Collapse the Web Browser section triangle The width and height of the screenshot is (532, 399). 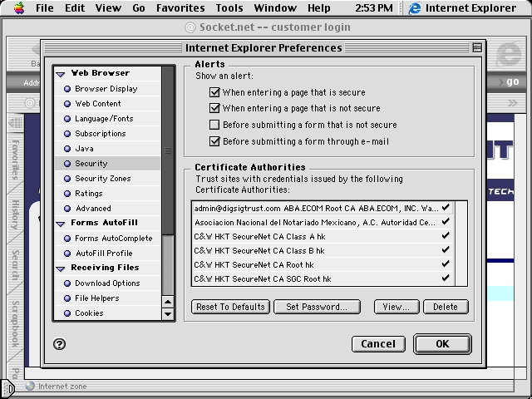61,74
